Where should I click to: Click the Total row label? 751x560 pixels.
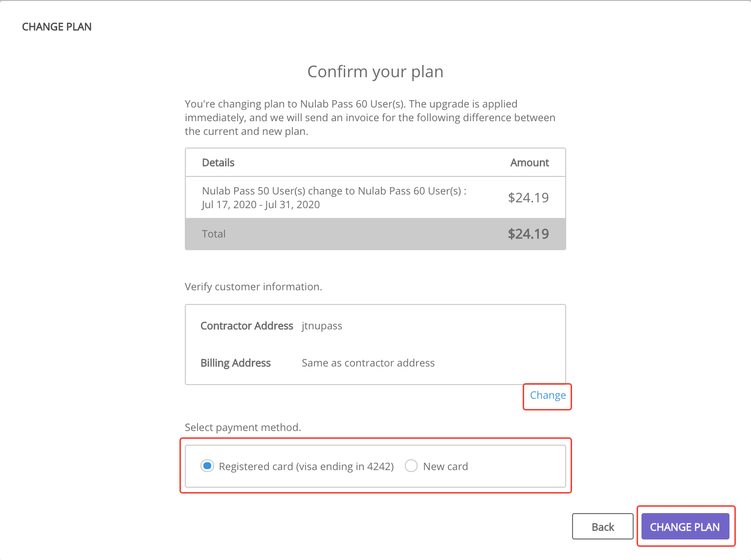tap(214, 234)
